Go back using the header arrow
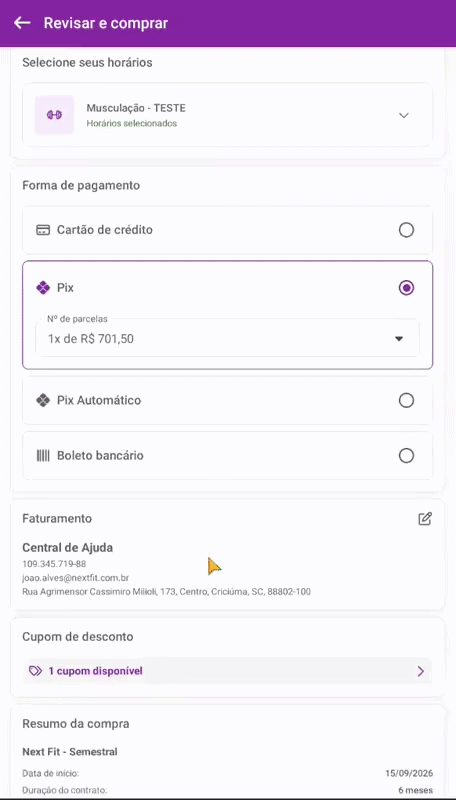The height and width of the screenshot is (800, 456). (x=22, y=23)
